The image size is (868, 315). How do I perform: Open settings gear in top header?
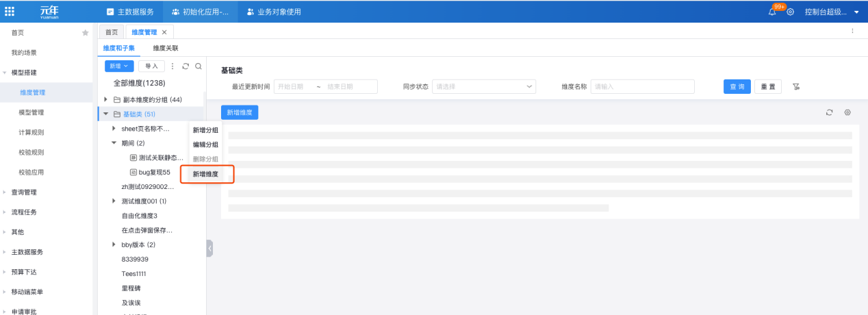[x=791, y=12]
